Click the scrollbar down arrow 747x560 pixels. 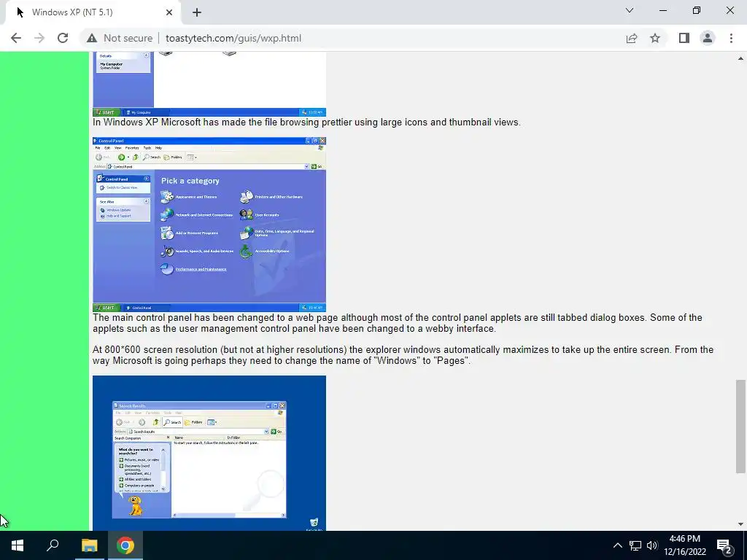[x=740, y=524]
